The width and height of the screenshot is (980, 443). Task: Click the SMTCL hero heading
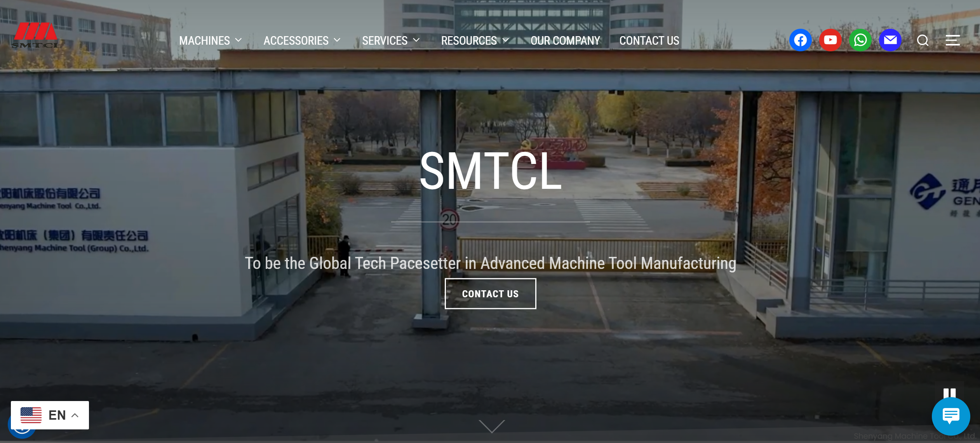click(490, 171)
